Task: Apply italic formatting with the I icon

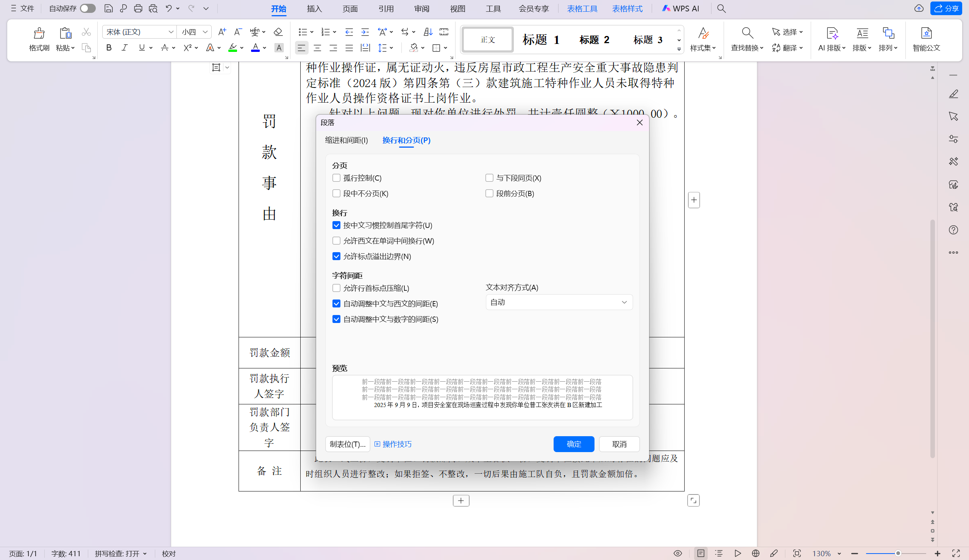Action: click(125, 48)
